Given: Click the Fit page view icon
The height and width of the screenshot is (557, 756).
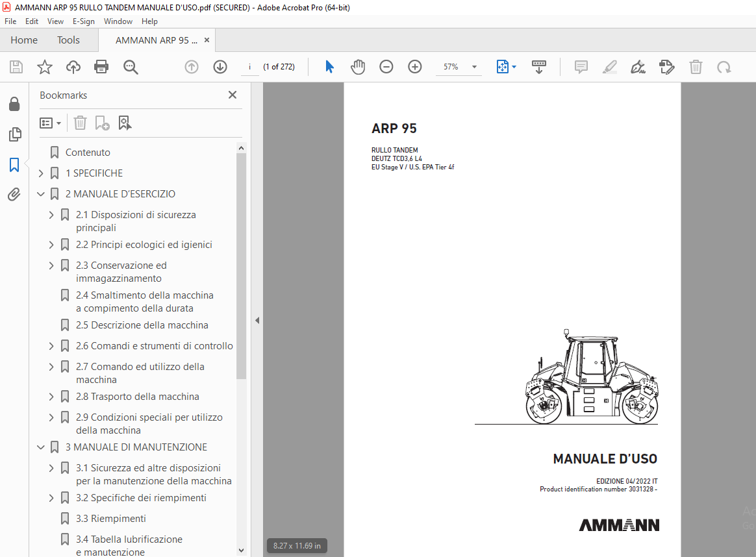Looking at the screenshot, I should tap(503, 67).
